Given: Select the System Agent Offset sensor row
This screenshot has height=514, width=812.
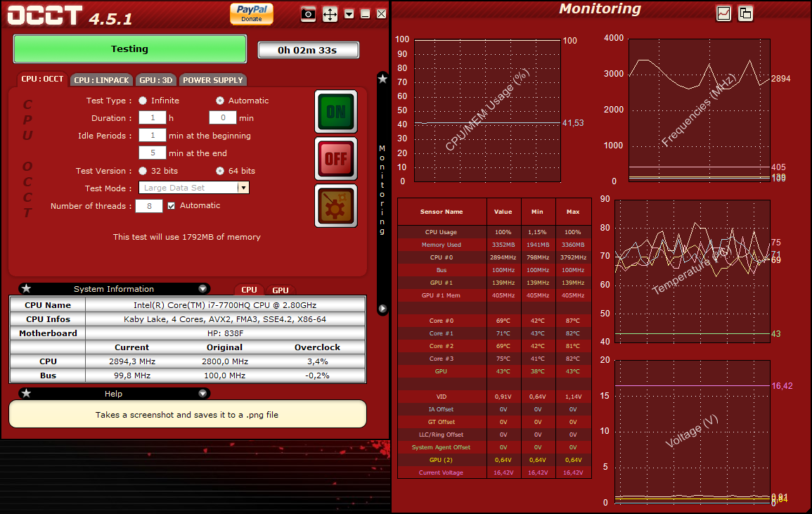Looking at the screenshot, I should pos(494,447).
